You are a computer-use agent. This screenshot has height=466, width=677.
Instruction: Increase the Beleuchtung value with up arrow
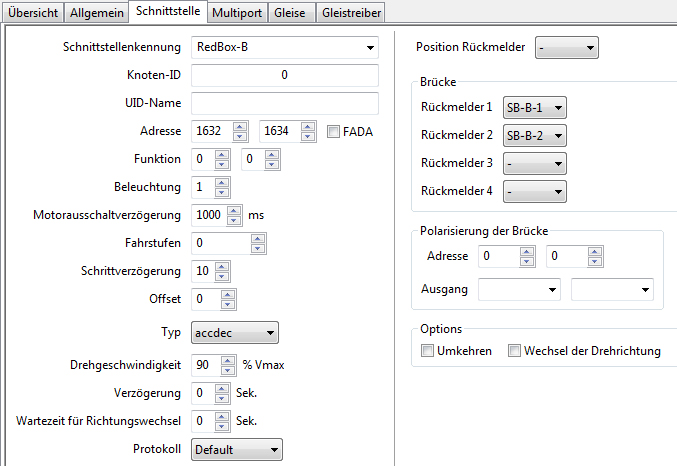pyautogui.click(x=222, y=182)
